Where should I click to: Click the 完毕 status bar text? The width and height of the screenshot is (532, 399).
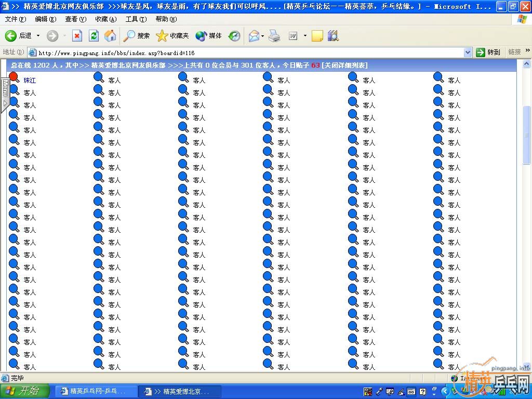tap(17, 378)
